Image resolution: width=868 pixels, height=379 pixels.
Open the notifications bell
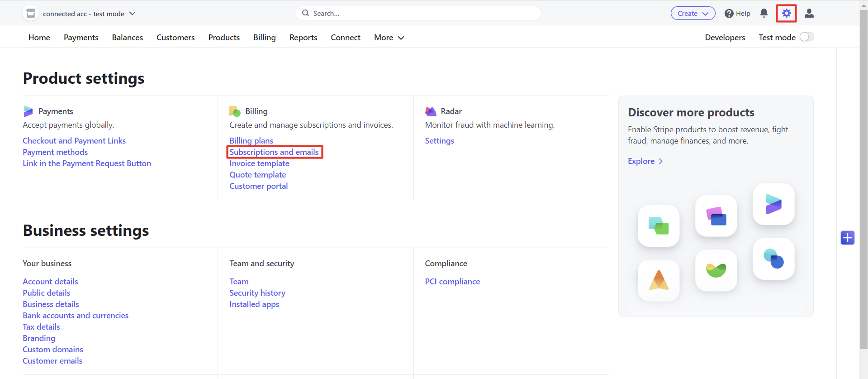(764, 13)
